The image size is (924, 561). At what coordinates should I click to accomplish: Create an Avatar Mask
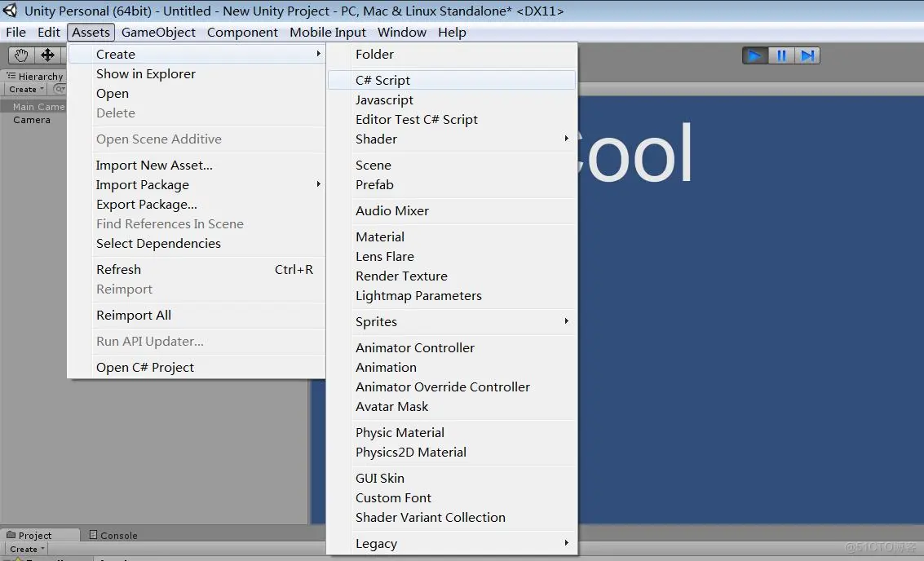451,407
